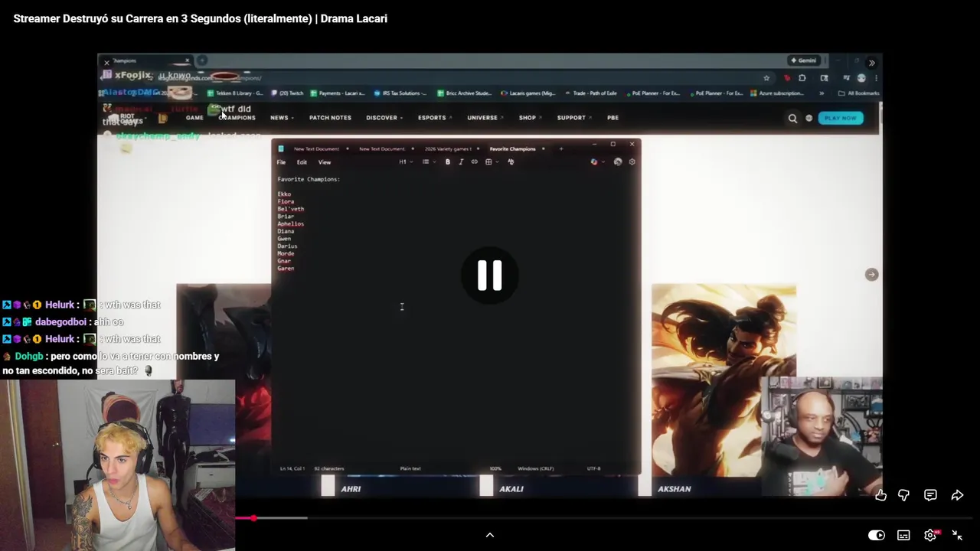The height and width of the screenshot is (551, 980).
Task: Click the large pause overlay in video center
Action: pos(490,275)
